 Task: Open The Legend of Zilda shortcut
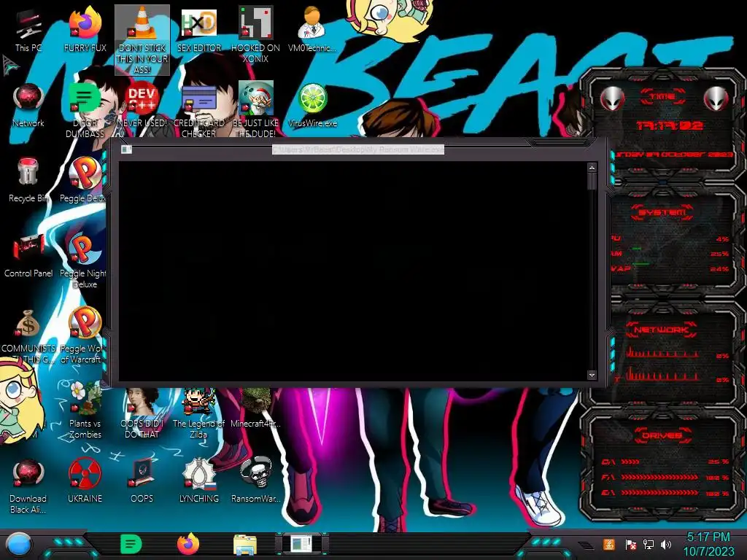click(198, 413)
